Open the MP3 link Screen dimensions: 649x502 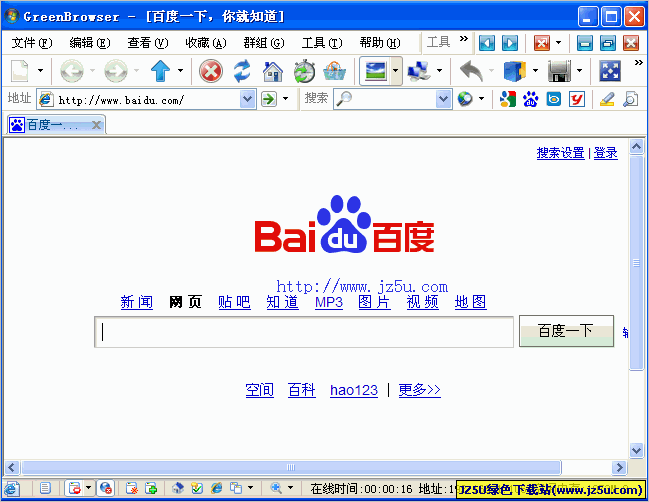coord(329,302)
